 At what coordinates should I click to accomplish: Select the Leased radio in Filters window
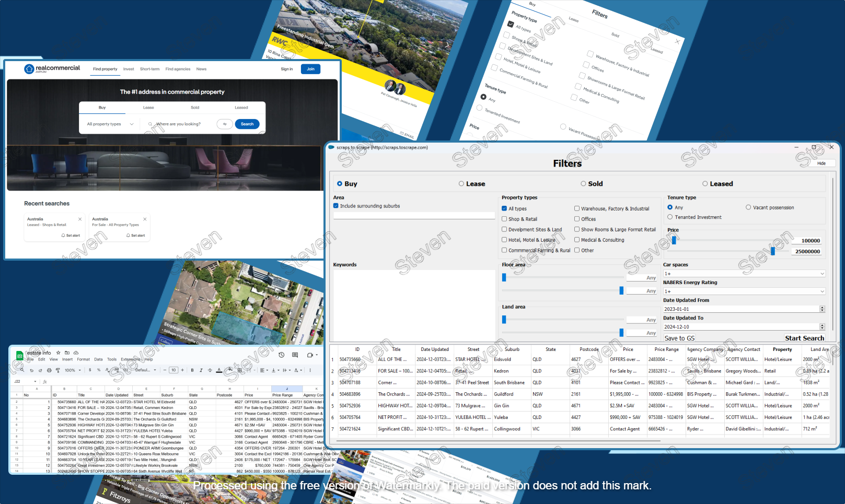coord(705,184)
